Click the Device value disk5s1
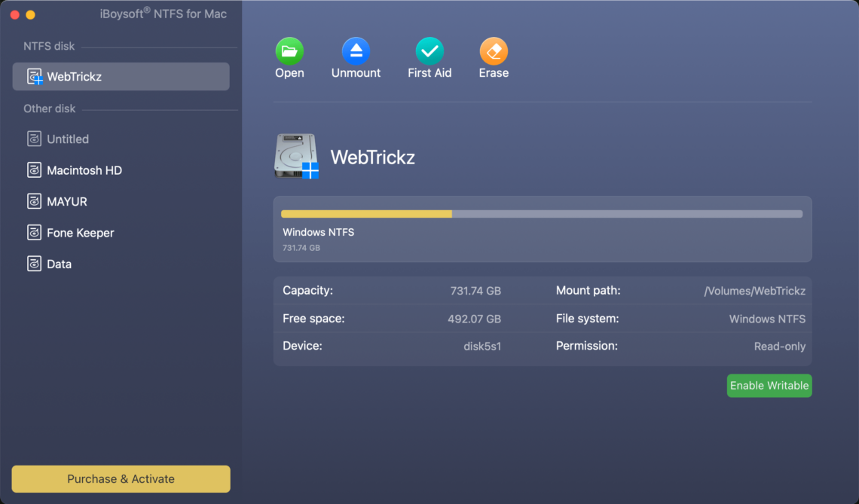Viewport: 859px width, 504px height. (482, 347)
